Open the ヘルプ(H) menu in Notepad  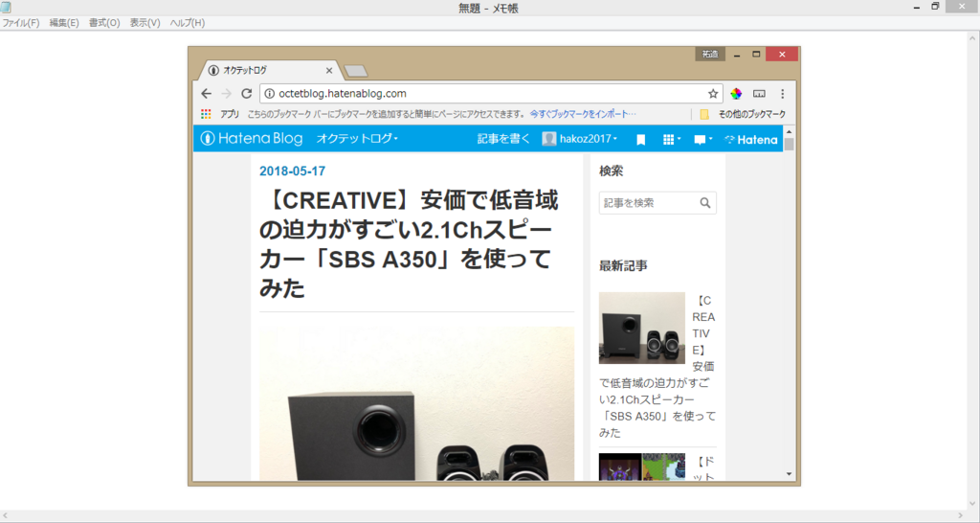188,23
